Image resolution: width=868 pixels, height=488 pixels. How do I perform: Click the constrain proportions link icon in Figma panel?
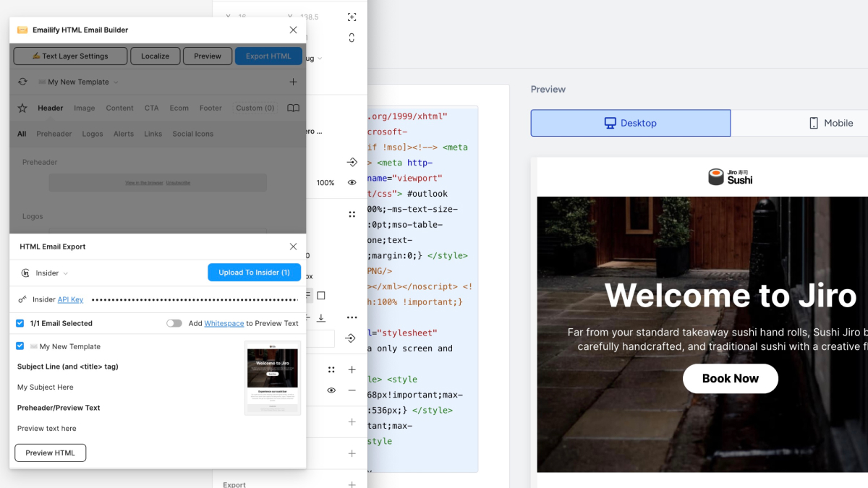pyautogui.click(x=352, y=38)
